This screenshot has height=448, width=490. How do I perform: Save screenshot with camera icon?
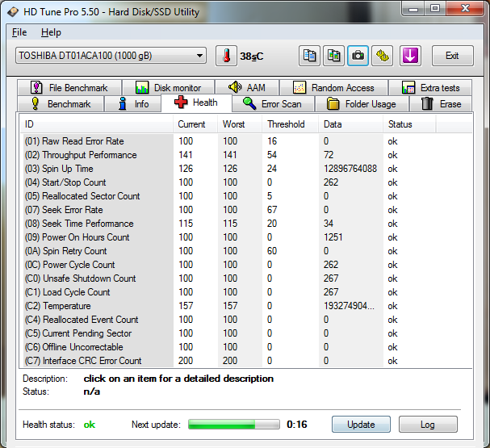coord(358,56)
